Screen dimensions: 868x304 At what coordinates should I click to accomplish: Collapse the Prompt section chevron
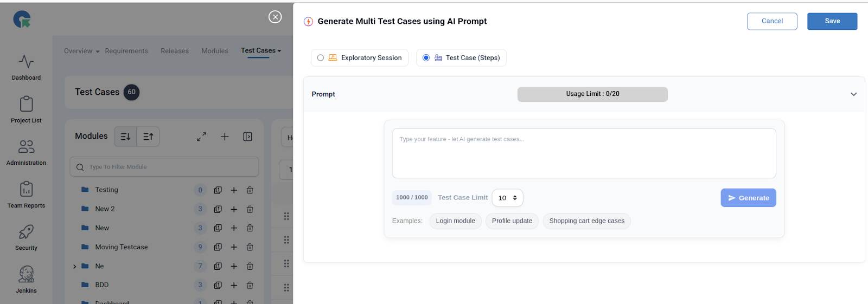point(853,94)
